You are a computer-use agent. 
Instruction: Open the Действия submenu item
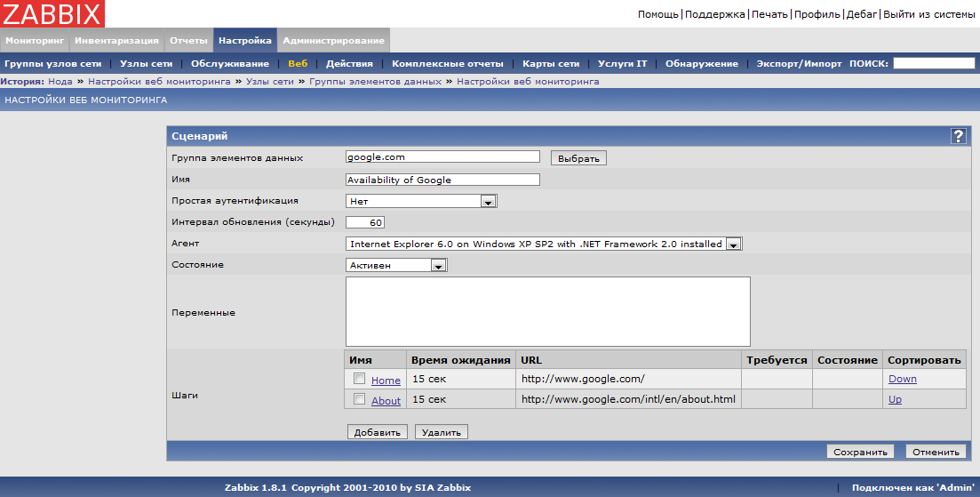(349, 64)
